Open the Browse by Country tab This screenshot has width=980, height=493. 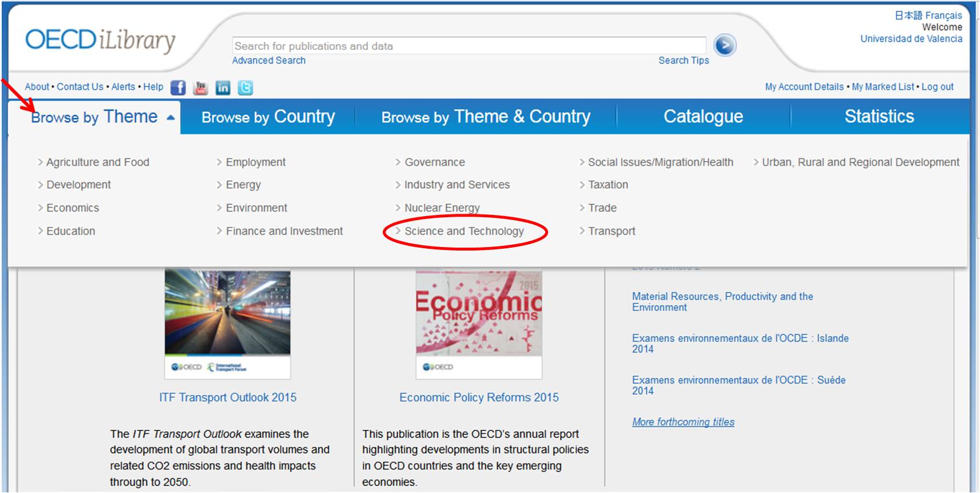[268, 117]
